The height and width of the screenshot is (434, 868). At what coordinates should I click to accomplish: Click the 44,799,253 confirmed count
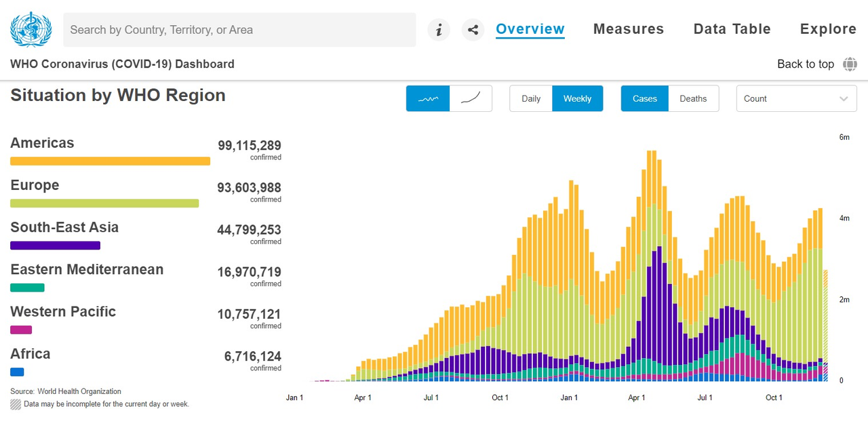pyautogui.click(x=249, y=229)
